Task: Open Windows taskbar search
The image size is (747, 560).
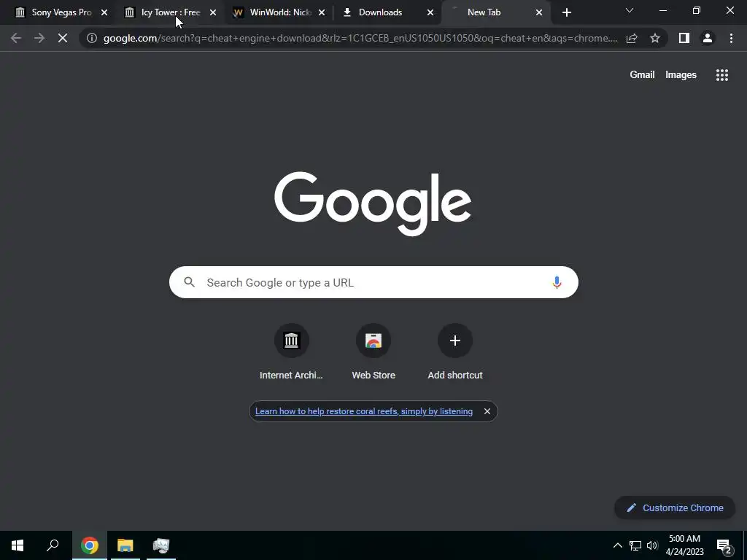Action: [53, 545]
